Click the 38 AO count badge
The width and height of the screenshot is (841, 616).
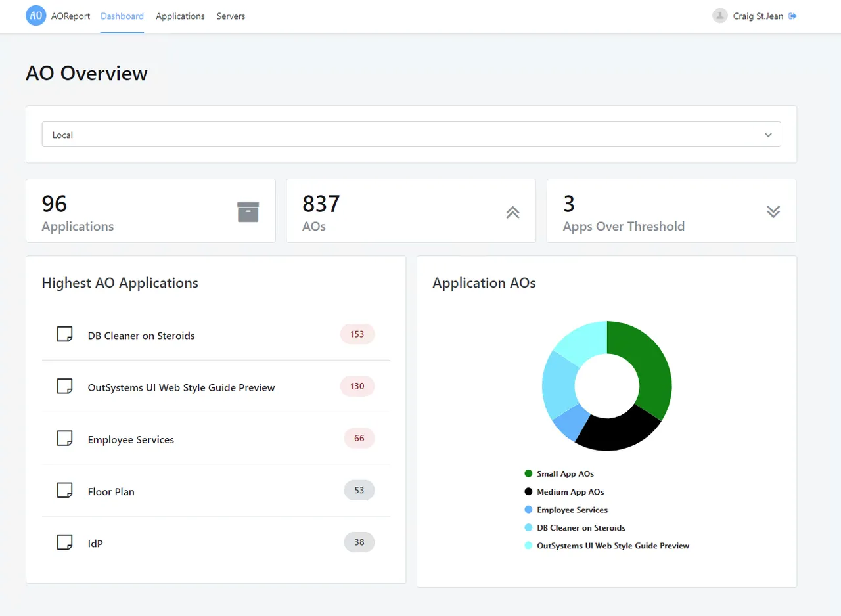(359, 542)
